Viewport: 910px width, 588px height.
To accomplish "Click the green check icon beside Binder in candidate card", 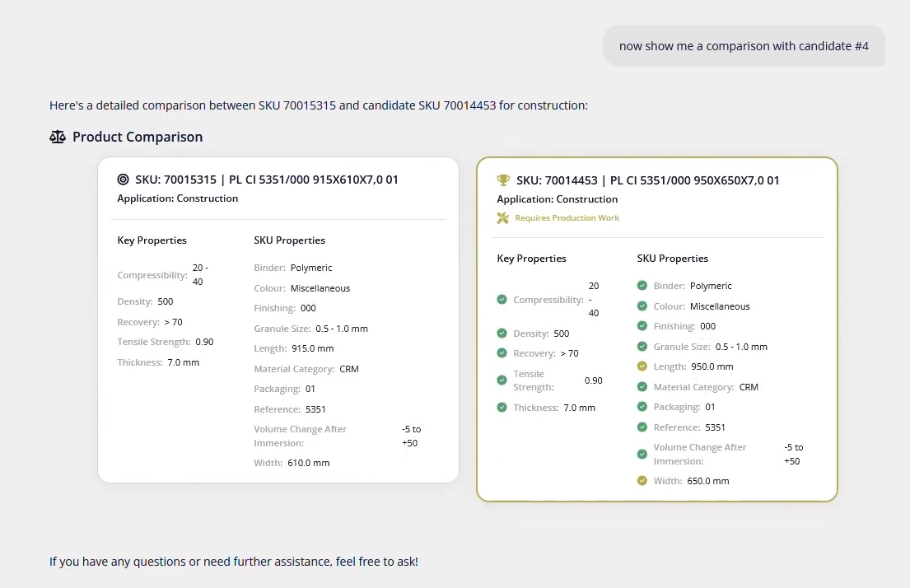I will pyautogui.click(x=642, y=286).
